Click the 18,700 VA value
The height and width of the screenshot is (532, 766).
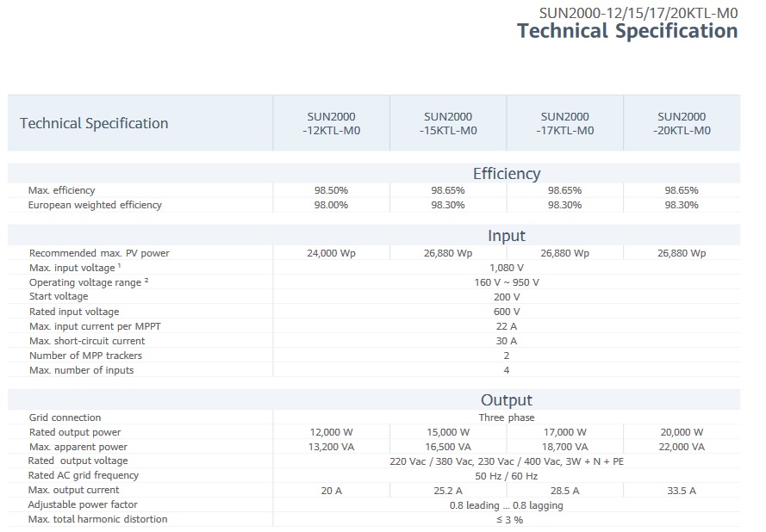564,447
